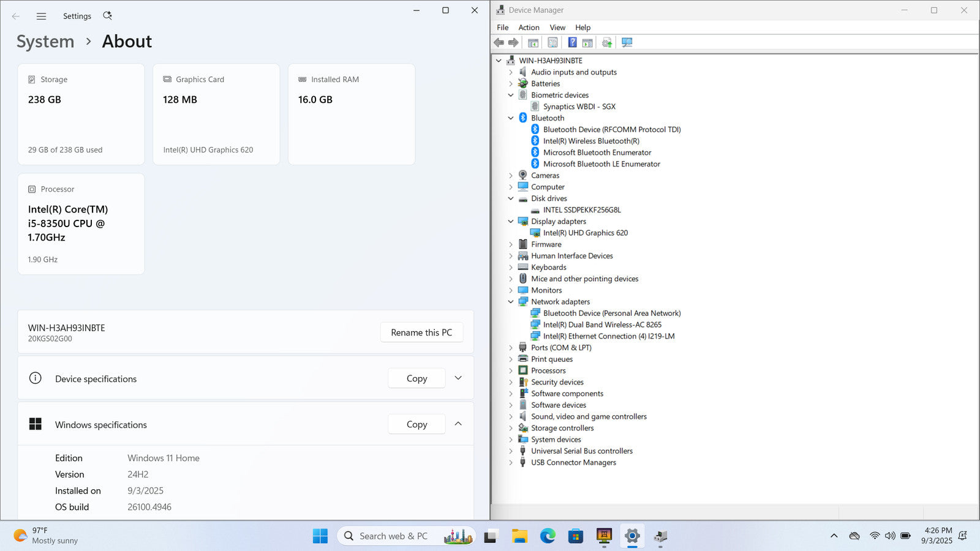Open File Explorer from taskbar
This screenshot has width=980, height=551.
(x=519, y=536)
